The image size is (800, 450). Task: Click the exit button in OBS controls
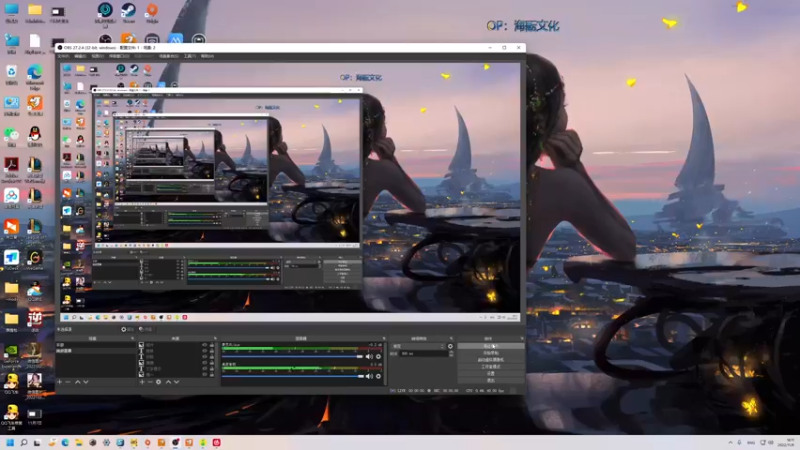coord(491,380)
